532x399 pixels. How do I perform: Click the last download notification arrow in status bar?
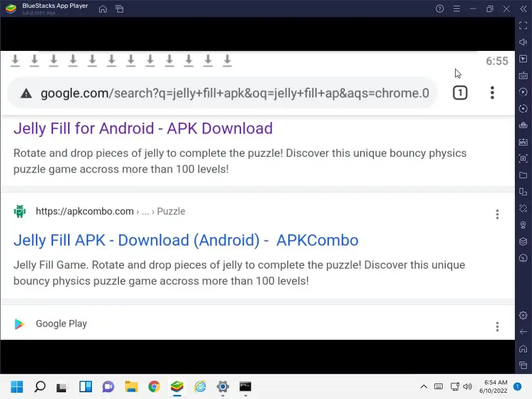pos(228,61)
